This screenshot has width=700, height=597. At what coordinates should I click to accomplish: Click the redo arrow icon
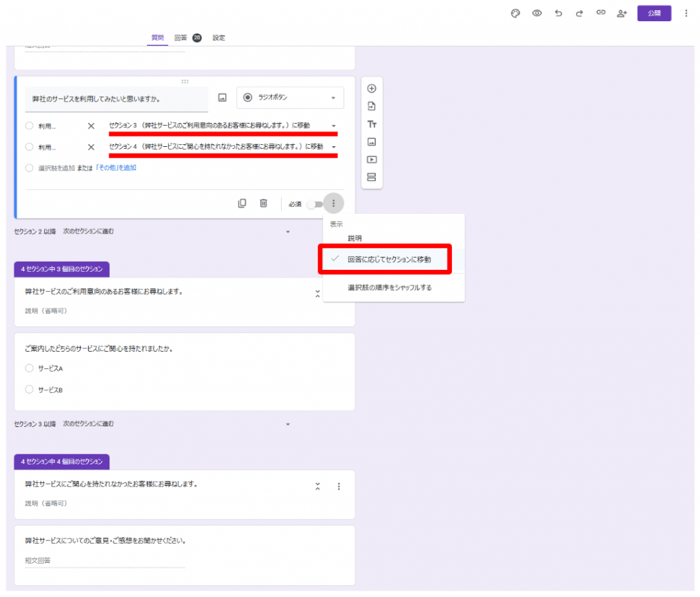click(579, 13)
